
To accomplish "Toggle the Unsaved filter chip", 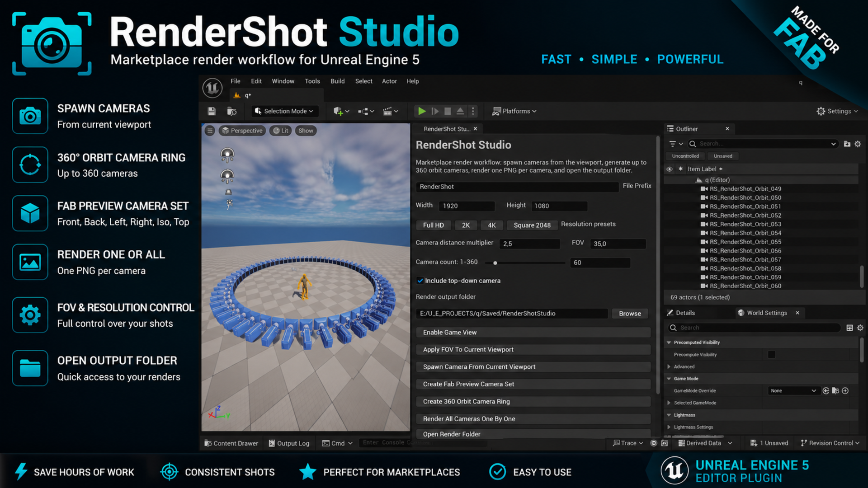I will pos(723,156).
